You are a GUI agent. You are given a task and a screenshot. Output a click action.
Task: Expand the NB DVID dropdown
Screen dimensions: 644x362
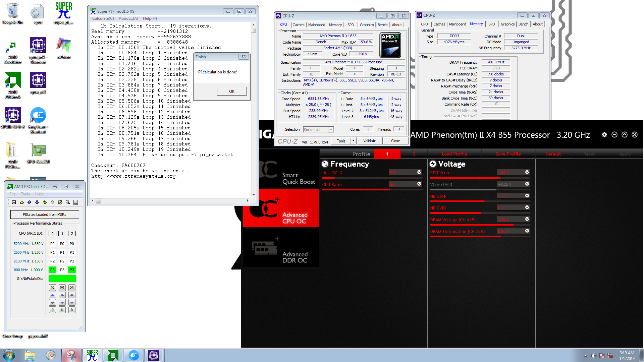coord(527,207)
